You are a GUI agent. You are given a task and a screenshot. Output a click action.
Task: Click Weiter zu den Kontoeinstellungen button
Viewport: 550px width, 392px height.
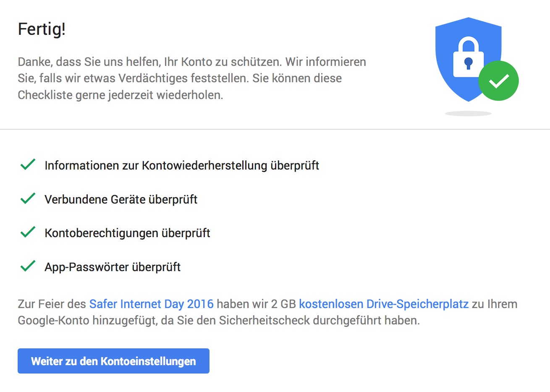click(113, 361)
